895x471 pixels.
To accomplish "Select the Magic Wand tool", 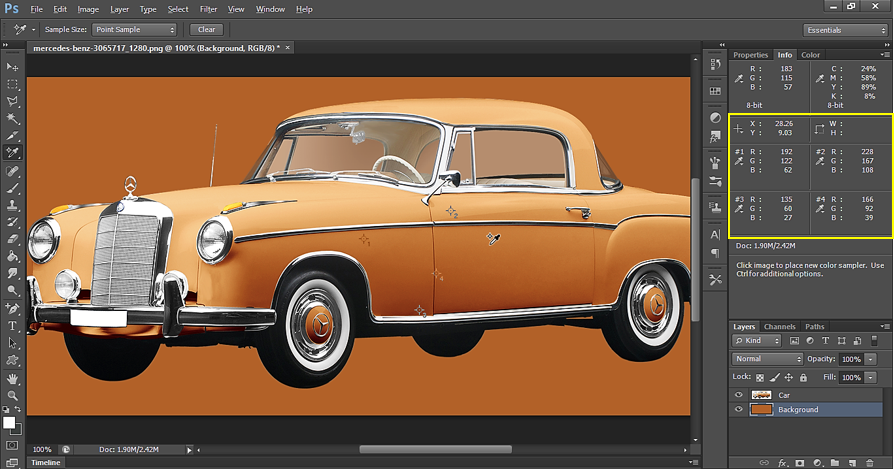I will pyautogui.click(x=12, y=119).
